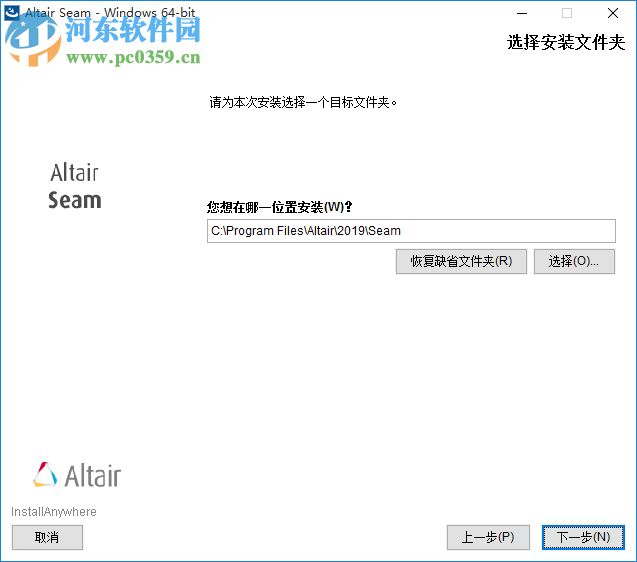Click the 选择安装文件夹 heading text
This screenshot has width=637, height=562.
[x=566, y=42]
